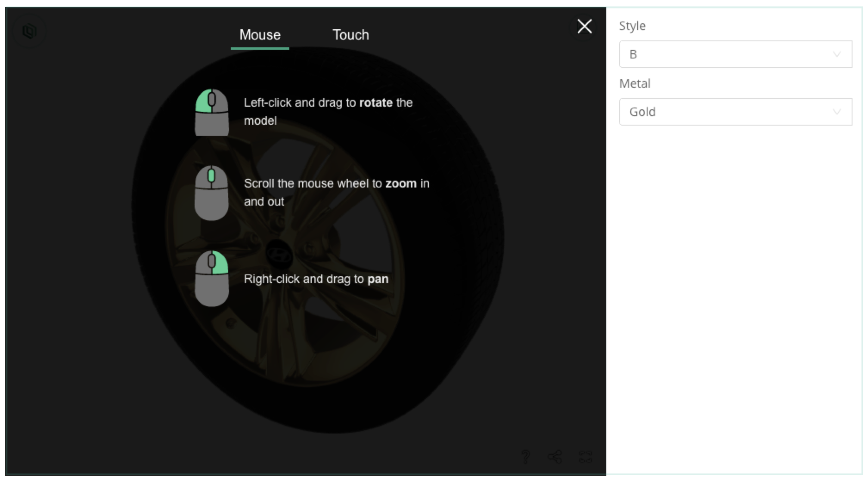Click the Style dropdown chevron arrow
This screenshot has width=868, height=480.
[837, 54]
